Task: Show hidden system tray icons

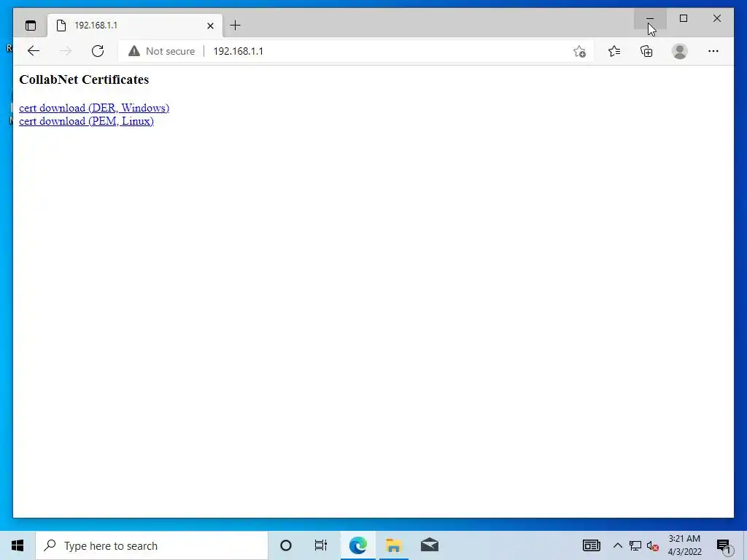Action: 617,545
